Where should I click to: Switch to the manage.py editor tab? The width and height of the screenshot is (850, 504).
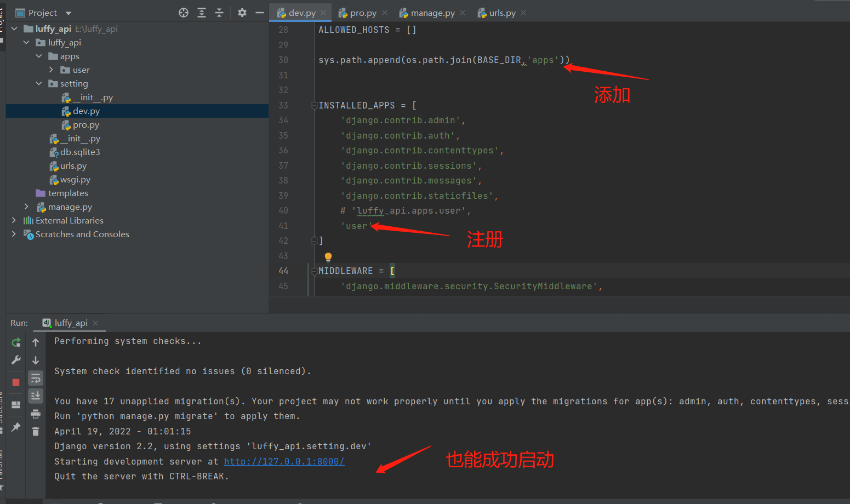pos(432,13)
